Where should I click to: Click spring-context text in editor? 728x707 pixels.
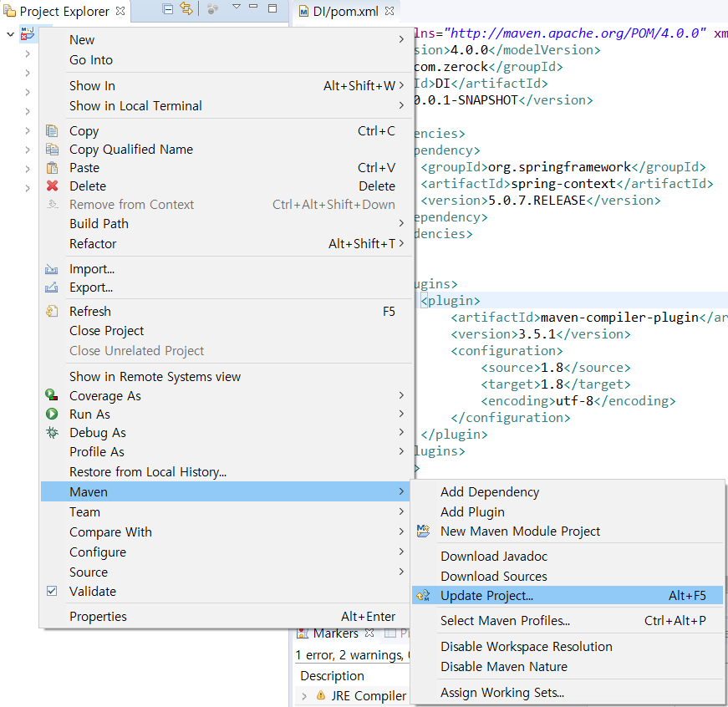(563, 184)
